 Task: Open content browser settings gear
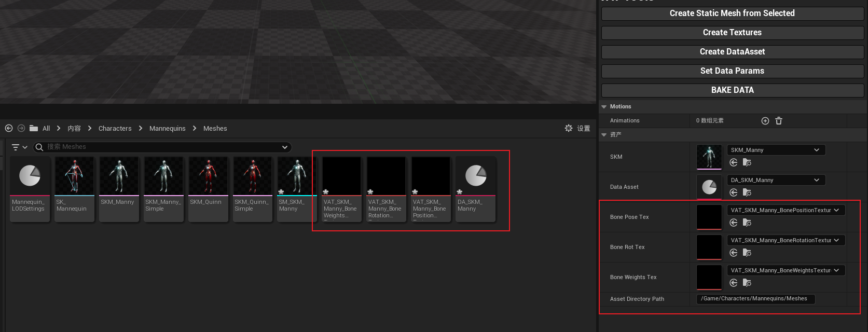[569, 128]
